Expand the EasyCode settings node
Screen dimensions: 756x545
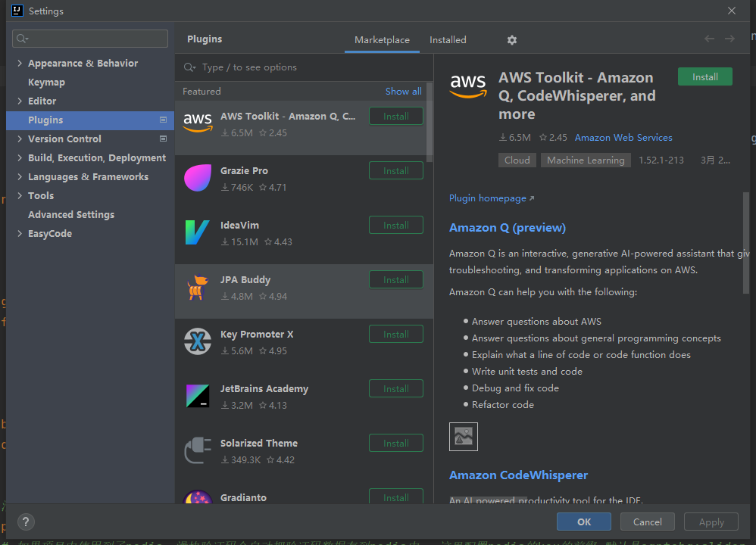pyautogui.click(x=19, y=233)
